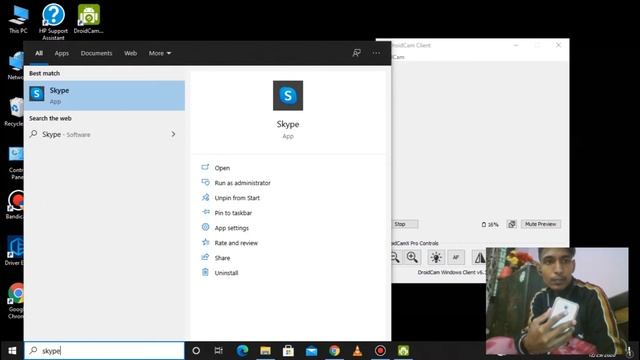Open HP Support Assistant desktop icon
Image resolution: width=640 pixels, height=360 pixels.
[53, 22]
